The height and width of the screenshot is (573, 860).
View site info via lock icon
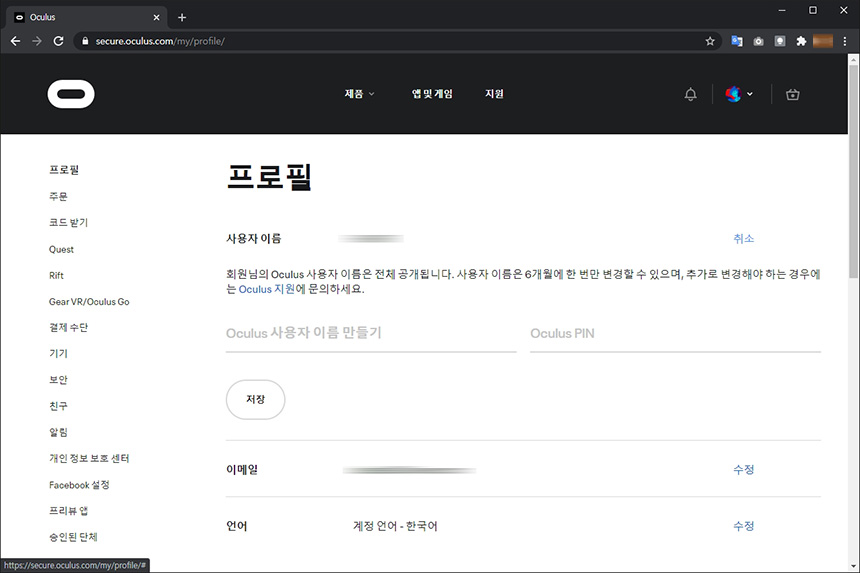(x=84, y=41)
